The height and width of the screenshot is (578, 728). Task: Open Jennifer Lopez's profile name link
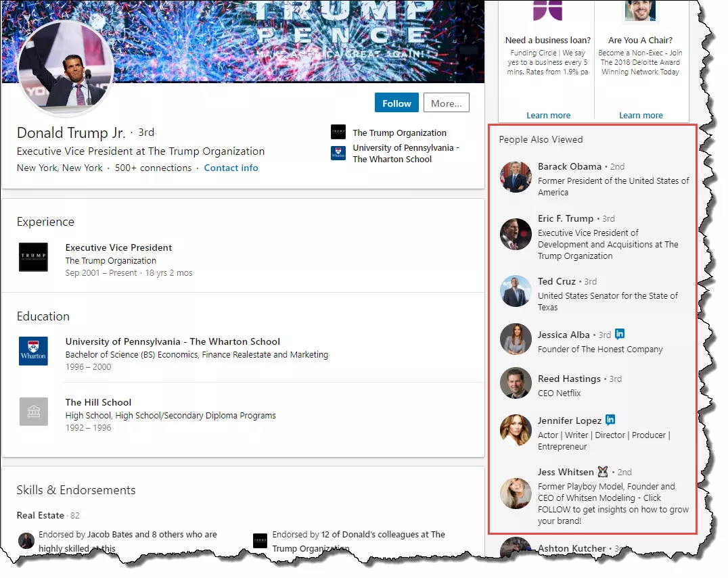[x=570, y=420]
